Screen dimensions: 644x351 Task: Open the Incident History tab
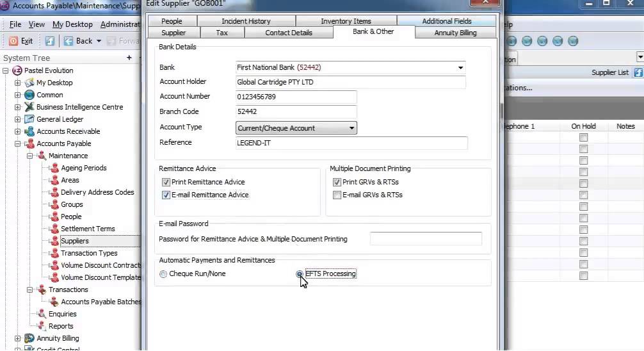point(246,21)
